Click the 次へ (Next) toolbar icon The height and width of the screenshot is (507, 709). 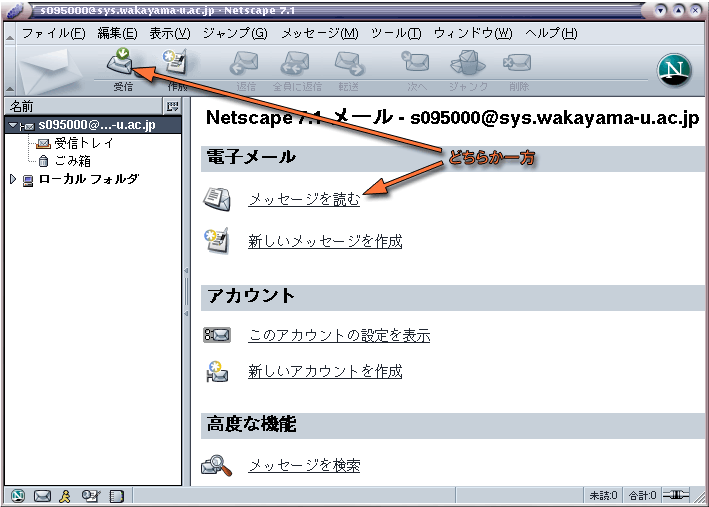415,62
